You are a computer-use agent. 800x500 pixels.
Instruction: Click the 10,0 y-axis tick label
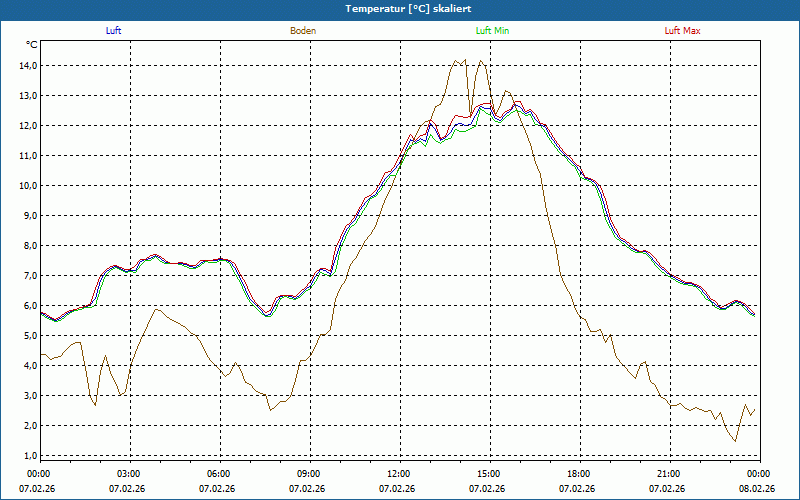pyautogui.click(x=27, y=186)
